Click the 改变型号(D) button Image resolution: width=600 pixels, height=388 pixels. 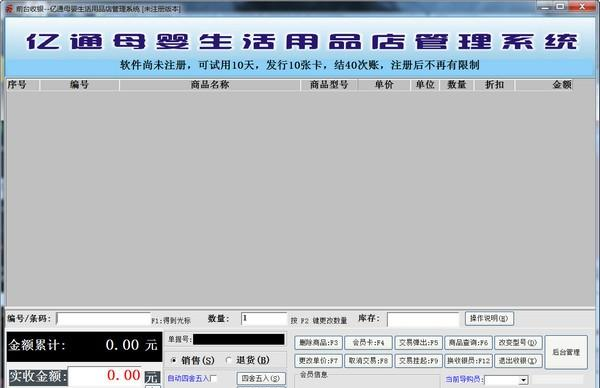tap(518, 342)
